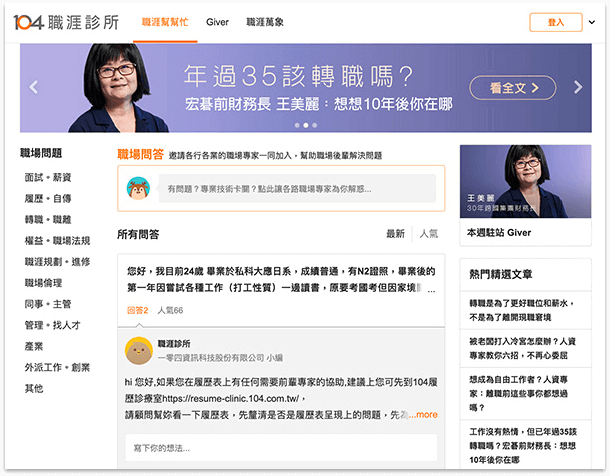Image resolution: width=610 pixels, height=476 pixels.
Task: Expand answer with ...more link
Action: [x=423, y=415]
